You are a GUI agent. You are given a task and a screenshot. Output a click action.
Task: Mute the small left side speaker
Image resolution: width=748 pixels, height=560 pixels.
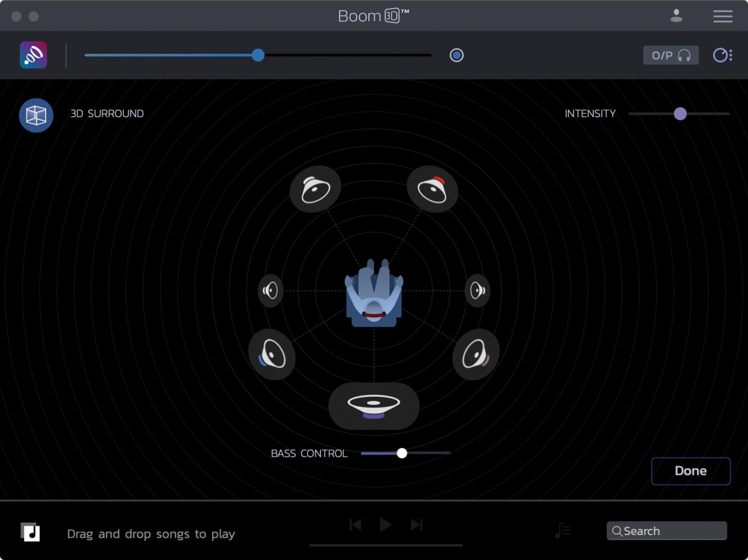point(271,290)
